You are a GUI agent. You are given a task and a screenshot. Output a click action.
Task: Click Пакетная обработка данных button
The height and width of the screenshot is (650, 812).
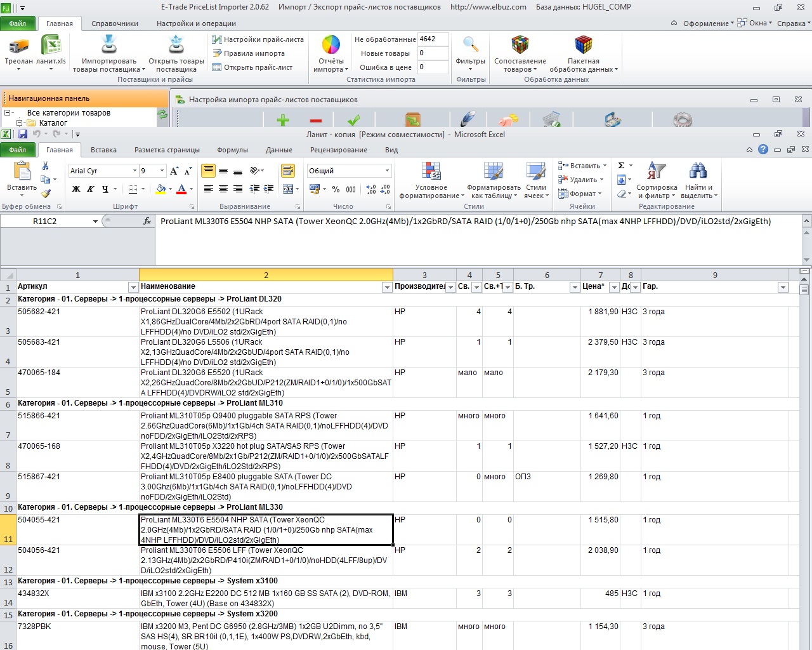point(584,54)
